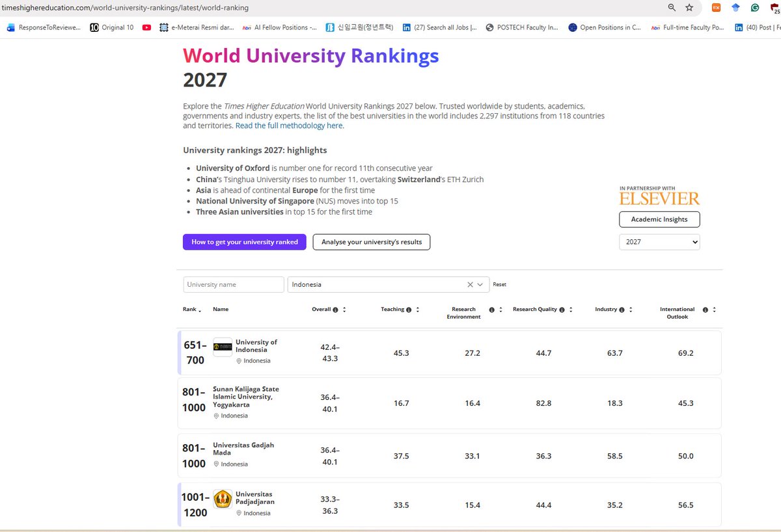The width and height of the screenshot is (781, 532).
Task: Sort by Teaching score arrows
Action: pos(418,310)
